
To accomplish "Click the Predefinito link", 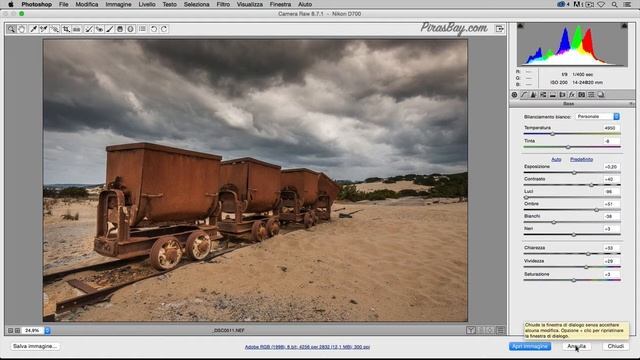I will pyautogui.click(x=582, y=159).
